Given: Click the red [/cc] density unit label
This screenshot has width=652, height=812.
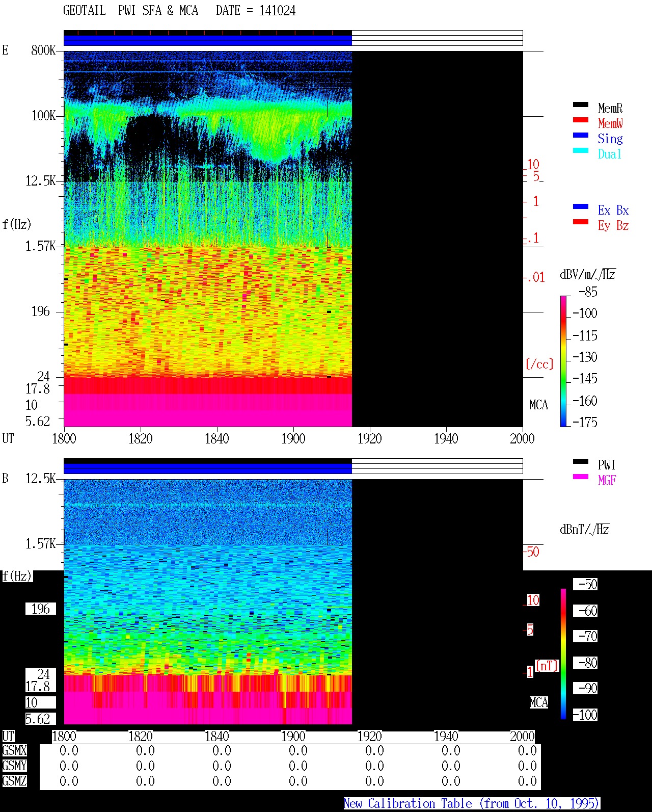Looking at the screenshot, I should (539, 364).
